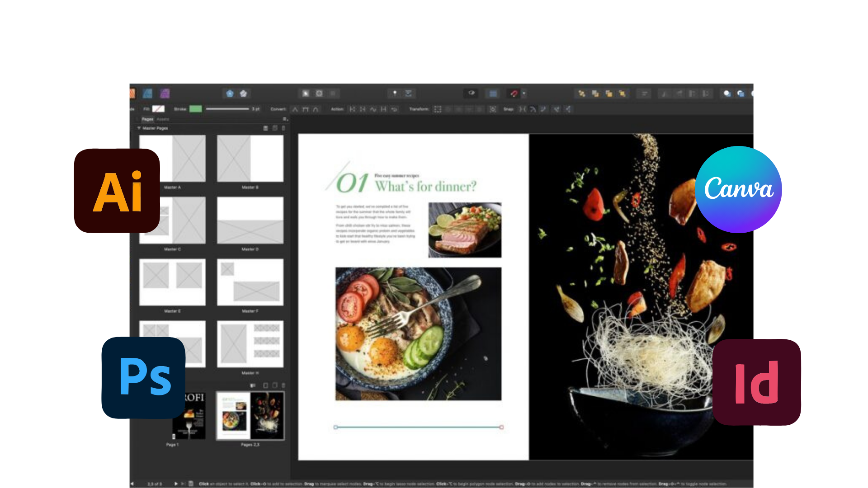The image size is (868, 488).
Task: Click the steak photo on the page
Action: pyautogui.click(x=465, y=230)
